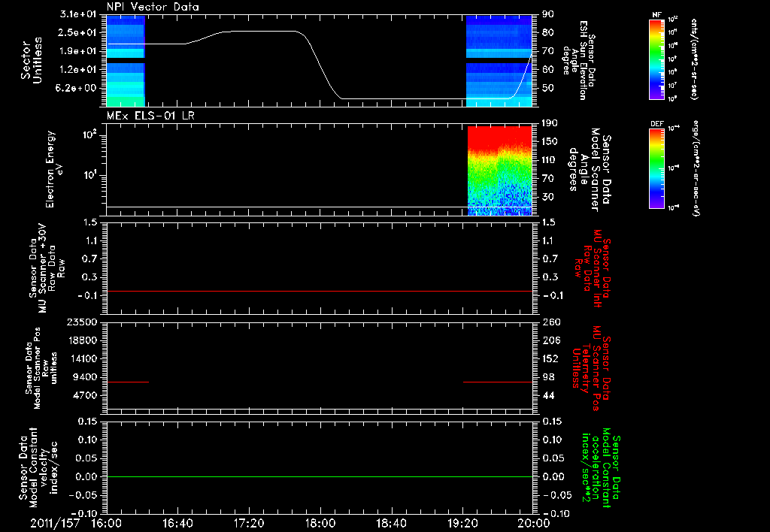Click the red scanner position segment after 19:20
770x532 pixels.
pos(498,382)
